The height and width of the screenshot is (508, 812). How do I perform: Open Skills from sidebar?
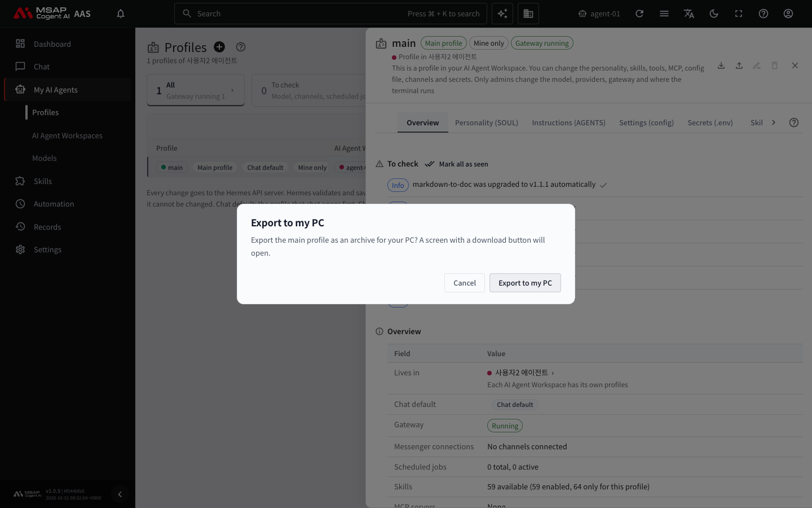point(68,181)
